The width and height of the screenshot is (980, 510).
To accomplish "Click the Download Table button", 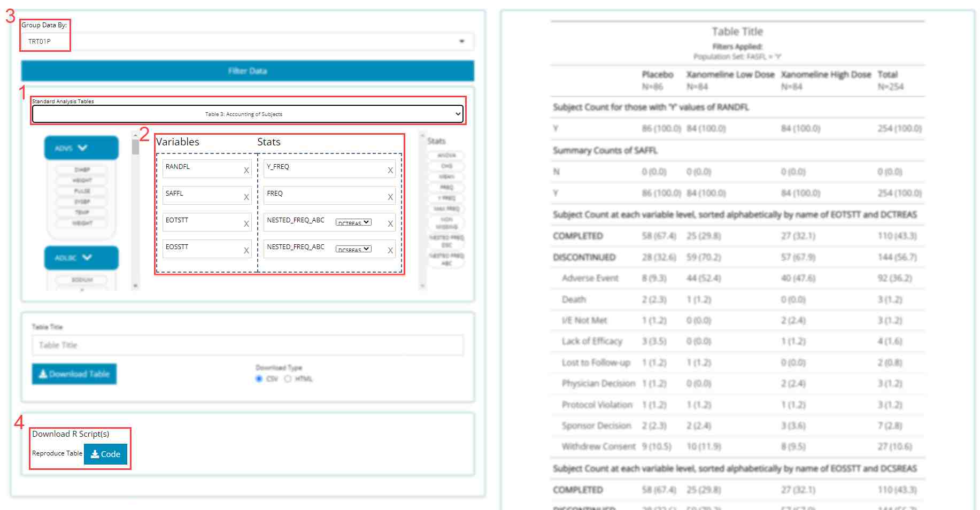I will point(74,374).
